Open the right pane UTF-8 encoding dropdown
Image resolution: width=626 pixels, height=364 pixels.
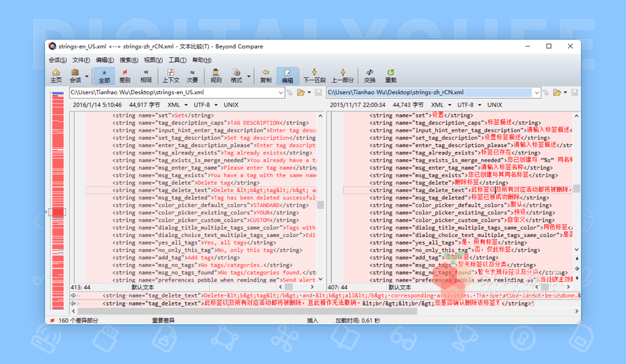(x=469, y=105)
